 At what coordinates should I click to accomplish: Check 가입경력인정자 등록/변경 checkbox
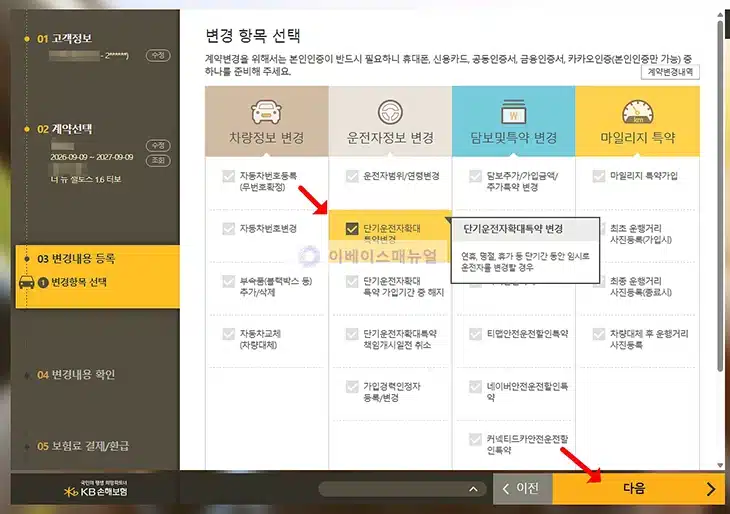pos(352,386)
